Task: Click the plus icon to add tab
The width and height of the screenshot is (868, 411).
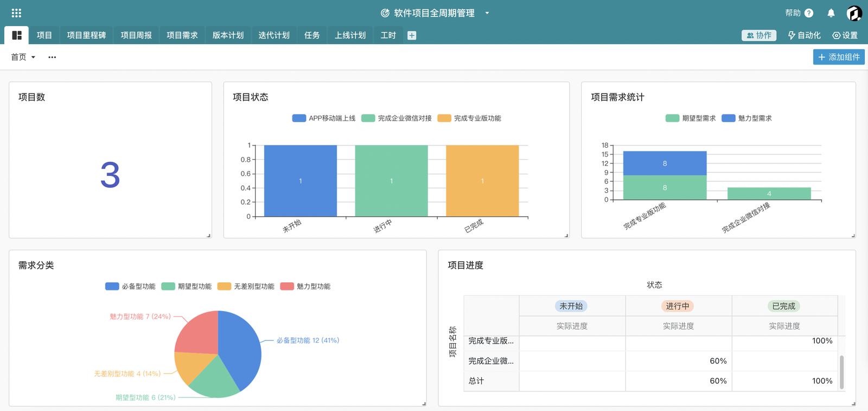Action: click(412, 36)
